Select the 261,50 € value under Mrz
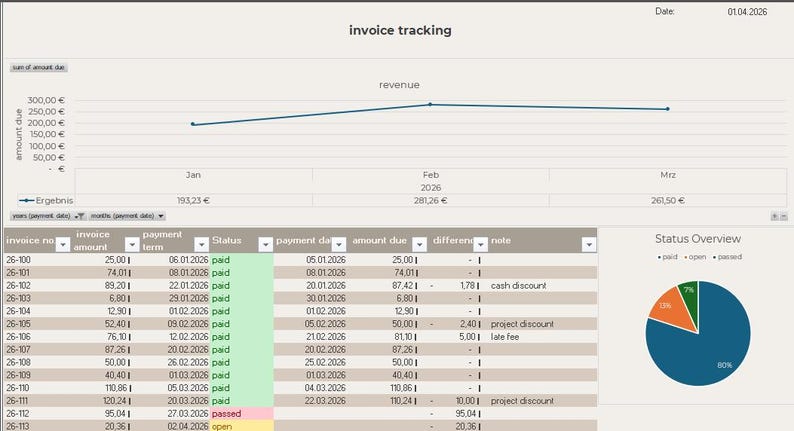The height and width of the screenshot is (431, 794). pos(667,201)
